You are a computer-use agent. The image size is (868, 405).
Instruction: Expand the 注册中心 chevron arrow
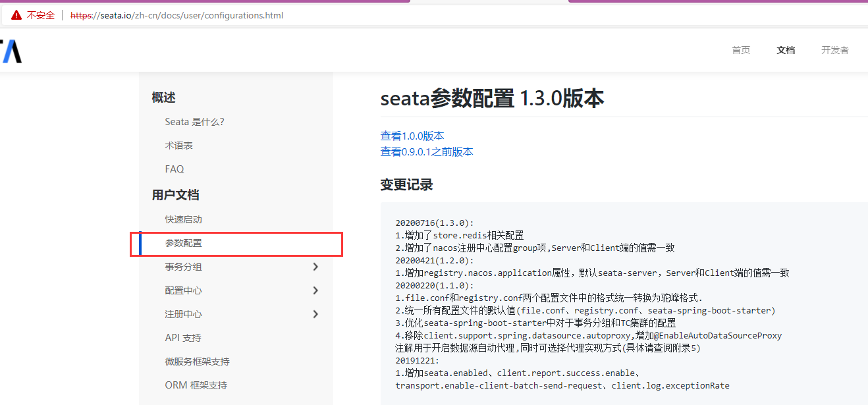pos(315,314)
